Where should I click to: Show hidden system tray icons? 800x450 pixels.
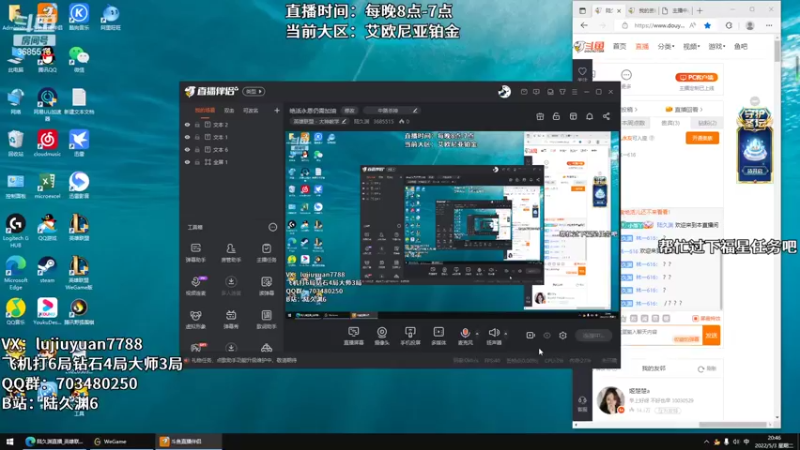pos(706,442)
